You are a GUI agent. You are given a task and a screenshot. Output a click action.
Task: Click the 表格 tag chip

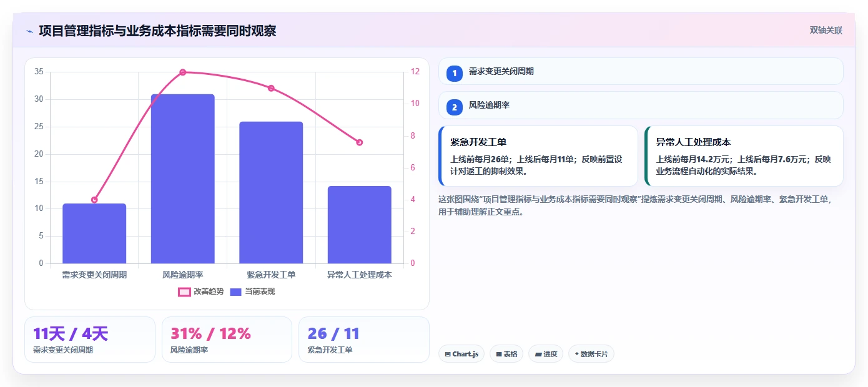506,354
